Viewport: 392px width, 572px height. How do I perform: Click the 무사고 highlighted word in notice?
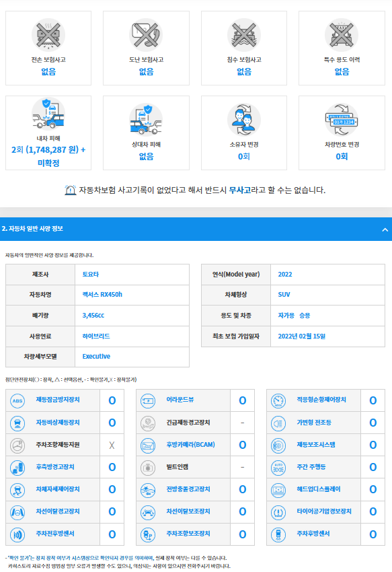[x=239, y=190]
